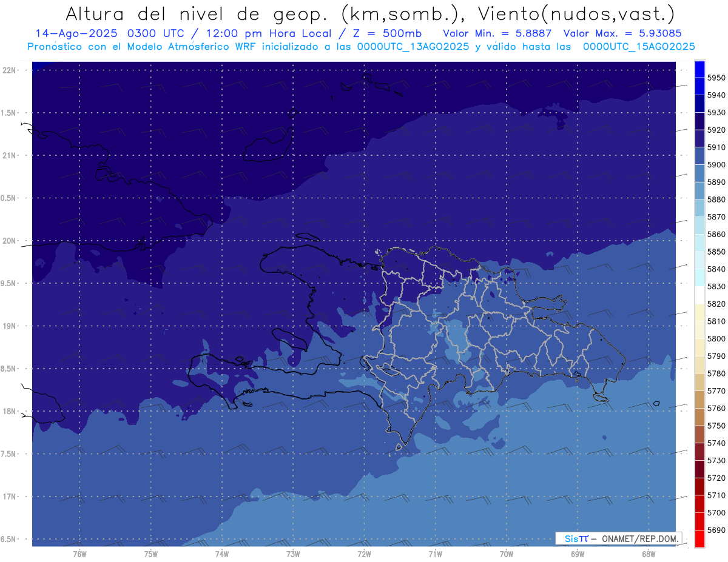
Task: Click the '5760' colorbar value
Action: coord(716,409)
